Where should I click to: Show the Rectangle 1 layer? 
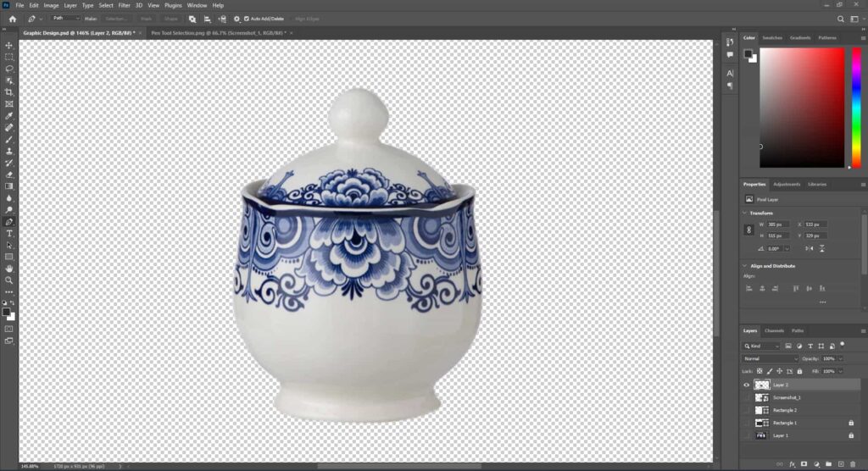[x=746, y=423]
